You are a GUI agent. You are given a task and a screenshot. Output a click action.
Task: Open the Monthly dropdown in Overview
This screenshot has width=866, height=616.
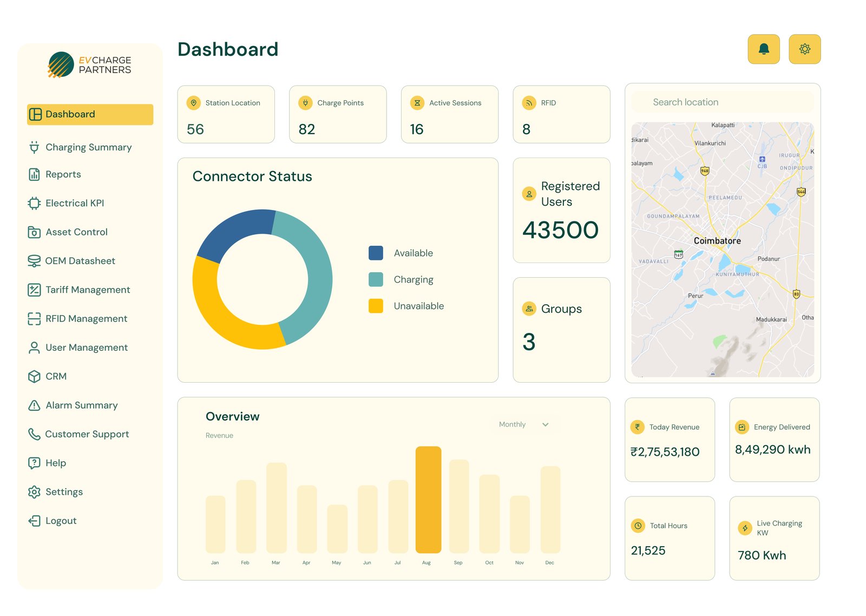pos(511,424)
